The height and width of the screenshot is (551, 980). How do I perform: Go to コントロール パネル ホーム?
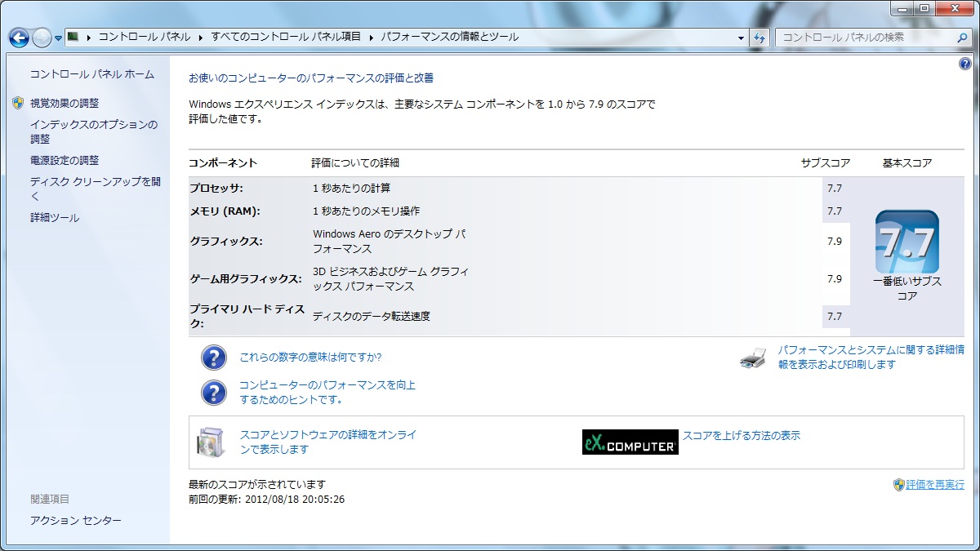(91, 74)
